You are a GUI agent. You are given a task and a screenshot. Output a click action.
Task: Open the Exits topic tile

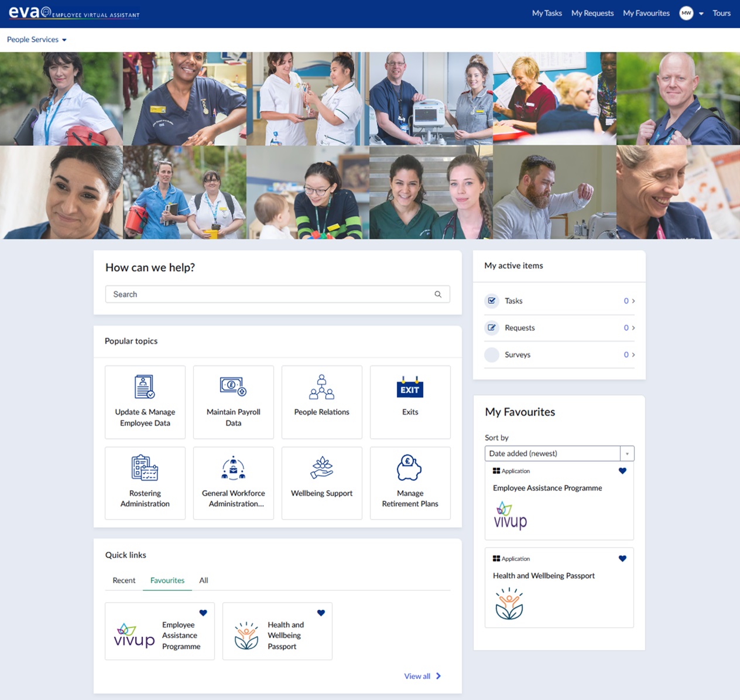410,402
